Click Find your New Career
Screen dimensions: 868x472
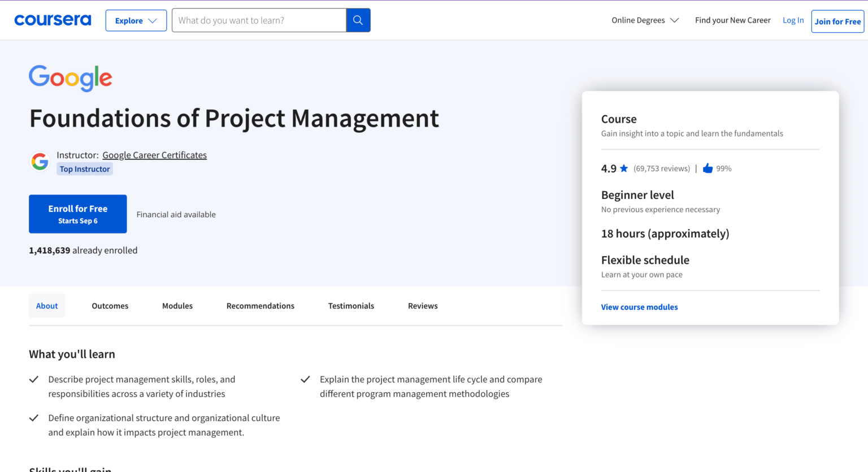pyautogui.click(x=732, y=20)
